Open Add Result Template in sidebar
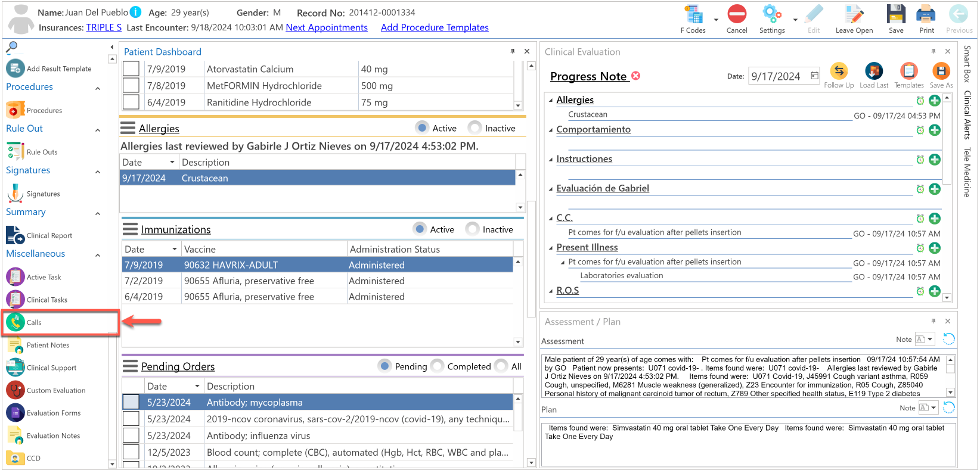The image size is (980, 470). point(49,69)
